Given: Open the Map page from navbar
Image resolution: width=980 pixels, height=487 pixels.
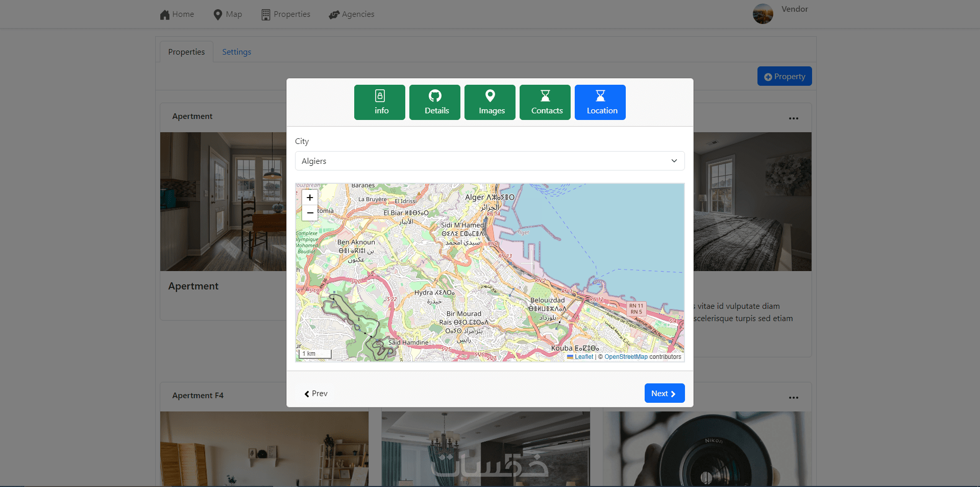Looking at the screenshot, I should coord(228,14).
